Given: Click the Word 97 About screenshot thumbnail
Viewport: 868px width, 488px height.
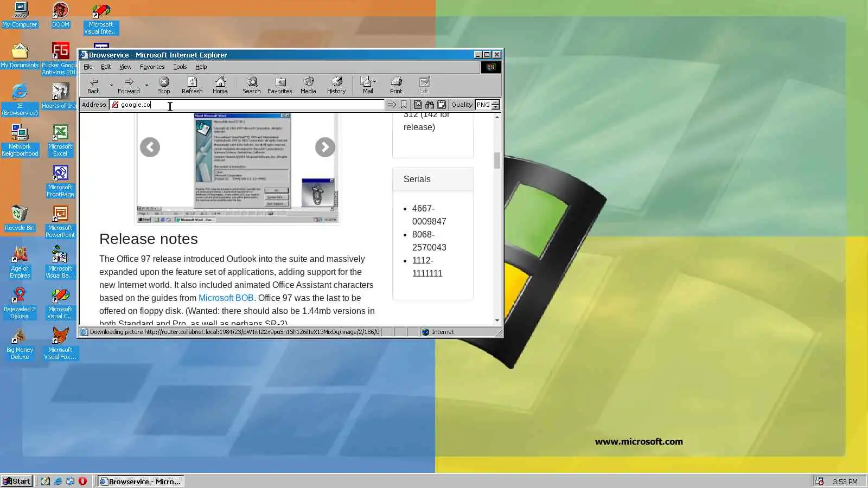Looking at the screenshot, I should (238, 168).
